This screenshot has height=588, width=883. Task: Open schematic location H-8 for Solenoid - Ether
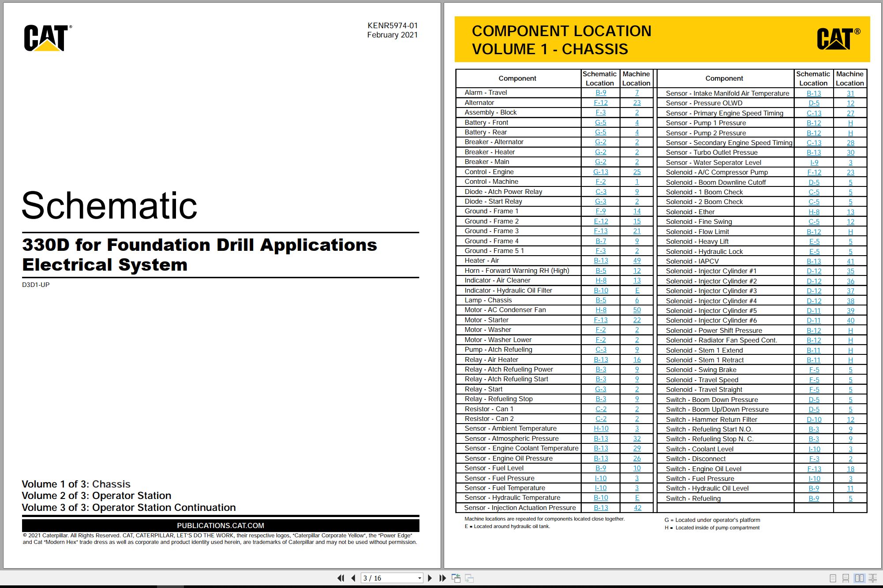tap(814, 212)
